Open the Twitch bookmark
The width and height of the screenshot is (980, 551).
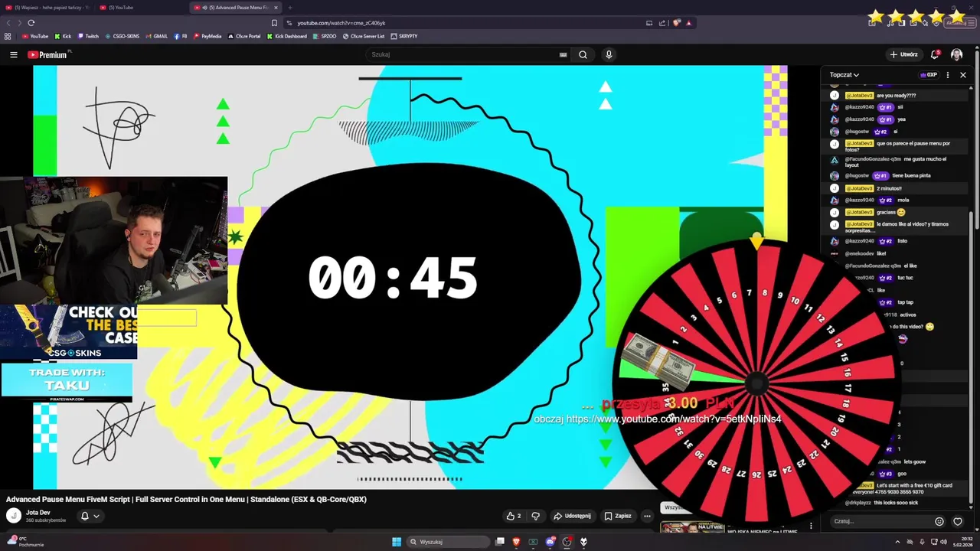(x=87, y=36)
